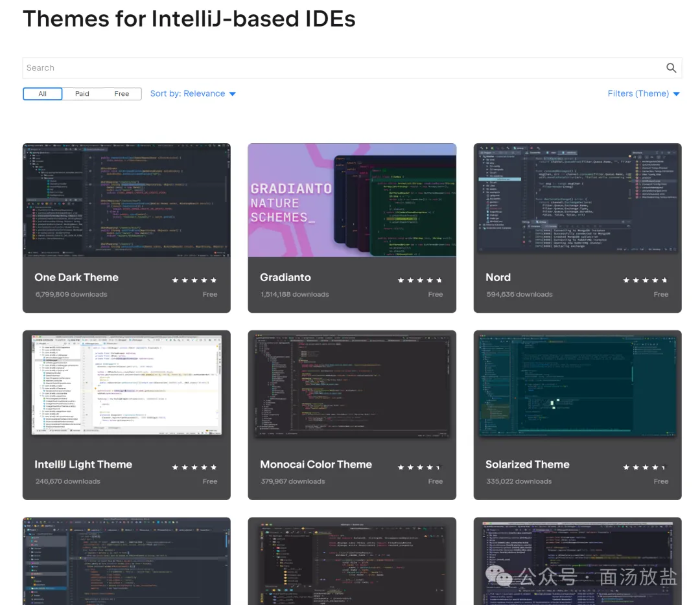Click the One Dark Theme star rating
Image resolution: width=700 pixels, height=605 pixels.
pyautogui.click(x=194, y=280)
